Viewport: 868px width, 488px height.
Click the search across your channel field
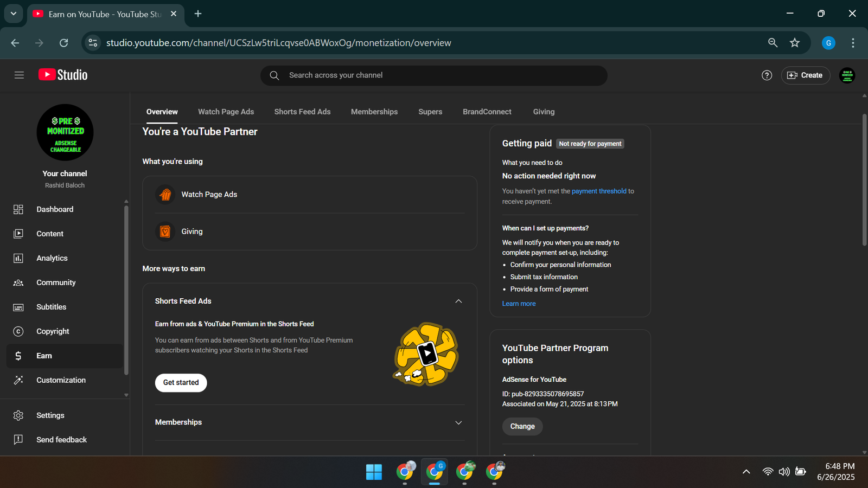(x=434, y=75)
